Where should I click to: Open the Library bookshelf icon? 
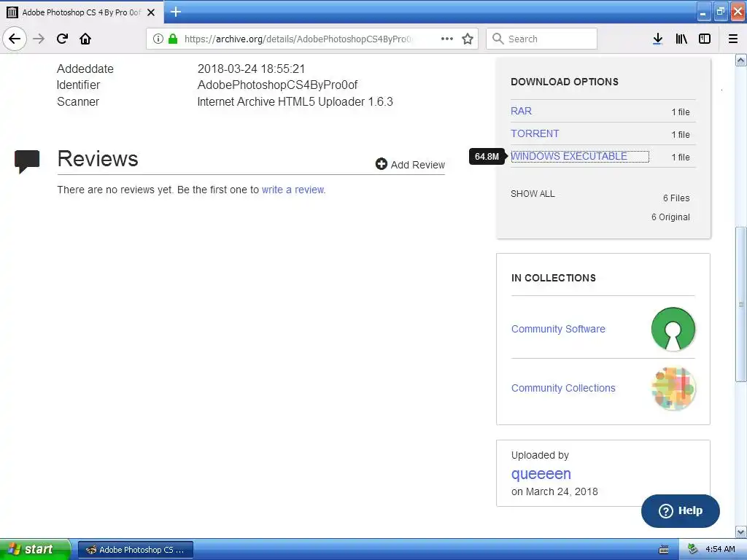click(681, 39)
